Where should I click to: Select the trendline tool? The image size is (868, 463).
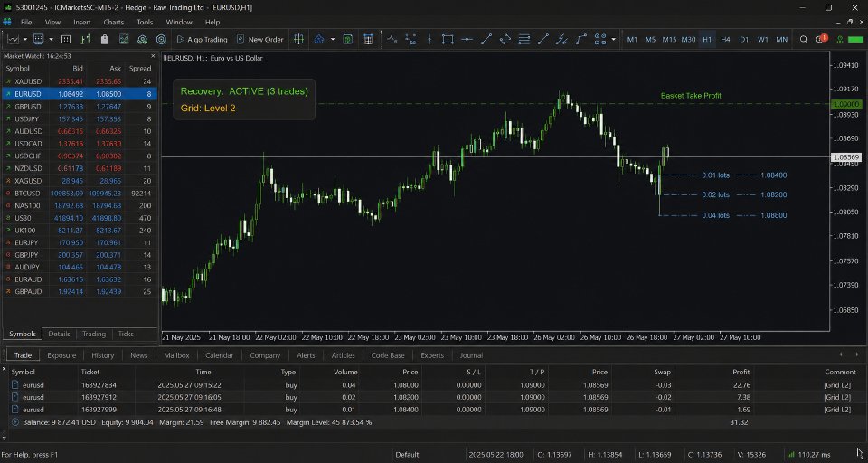[486, 39]
